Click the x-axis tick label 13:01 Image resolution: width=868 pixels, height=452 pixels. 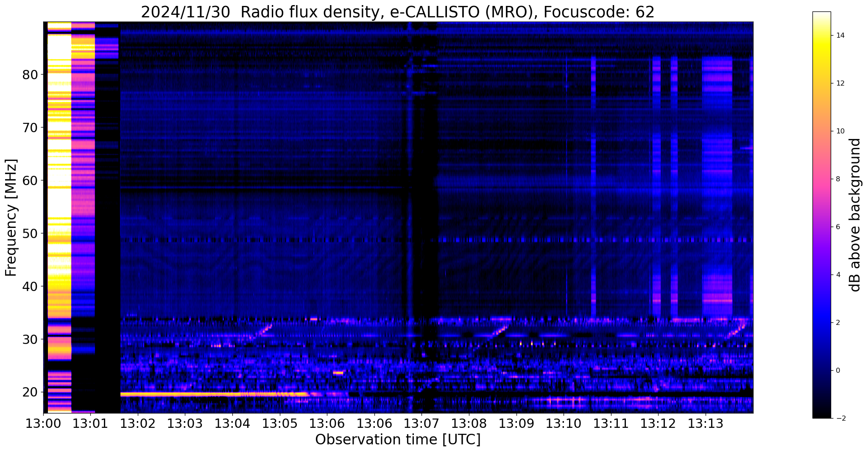(90, 423)
